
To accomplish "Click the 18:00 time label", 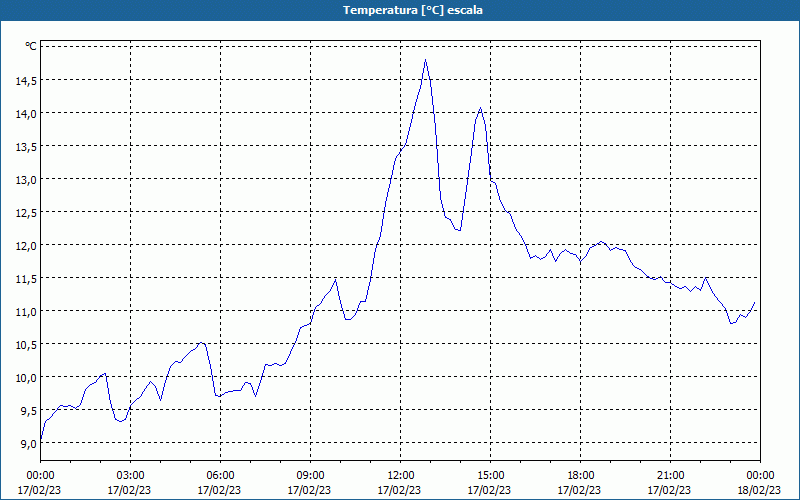I will click(581, 476).
